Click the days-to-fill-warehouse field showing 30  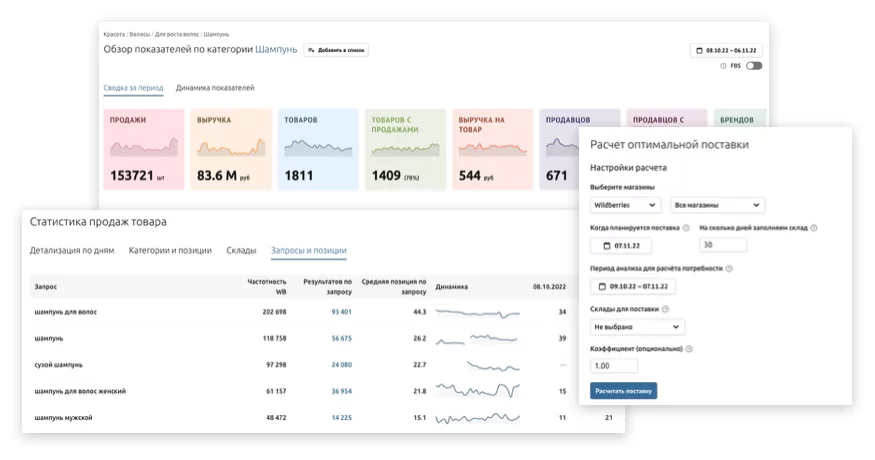tap(722, 245)
